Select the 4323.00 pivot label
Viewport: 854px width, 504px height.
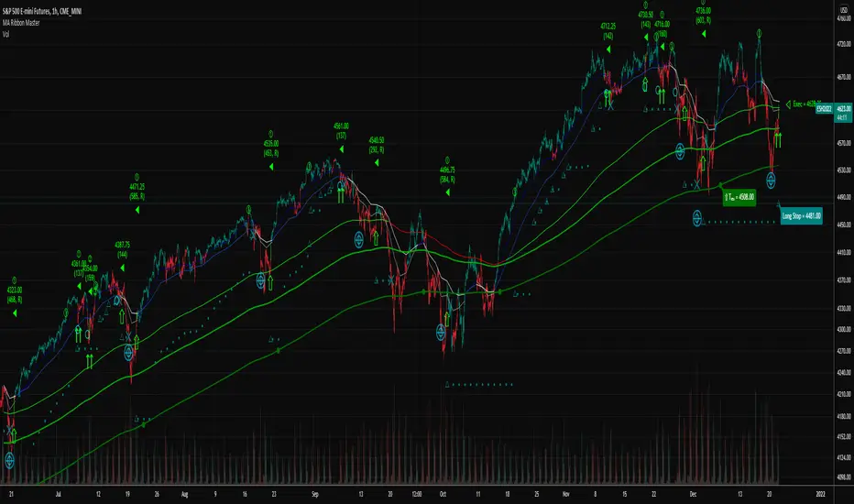coord(14,295)
